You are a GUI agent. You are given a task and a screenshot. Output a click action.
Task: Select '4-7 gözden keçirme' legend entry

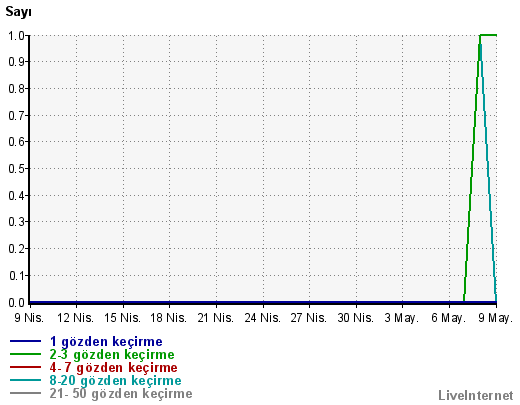click(x=113, y=368)
